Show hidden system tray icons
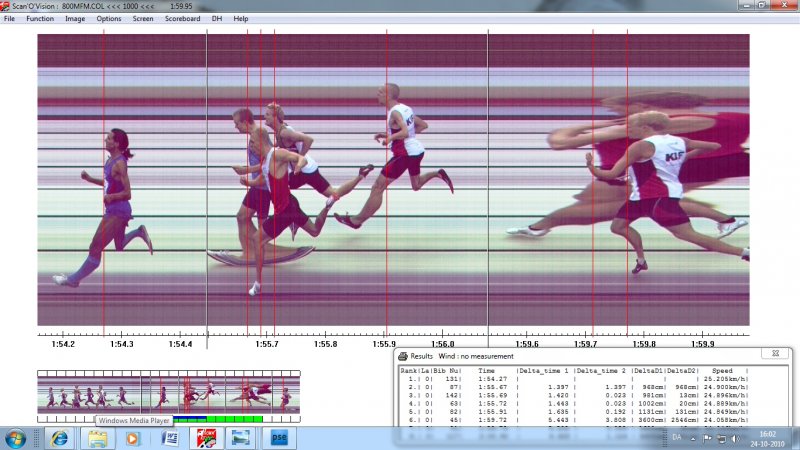This screenshot has width=800, height=450. 693,438
